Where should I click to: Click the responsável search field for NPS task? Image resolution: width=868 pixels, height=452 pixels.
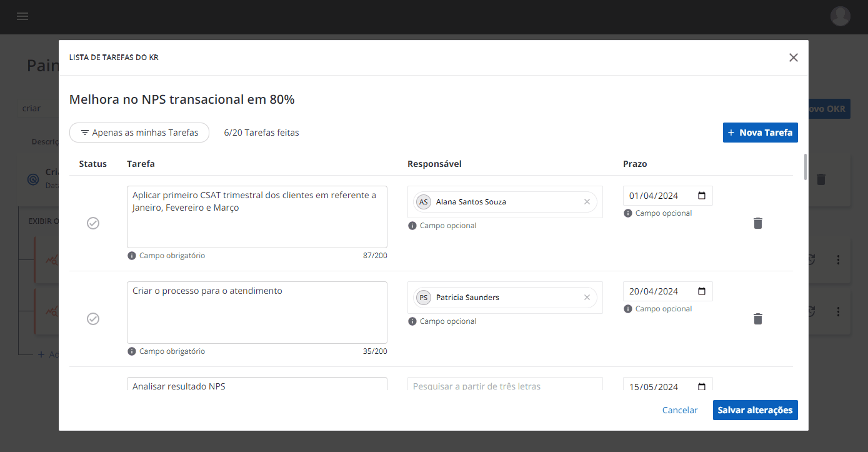pyautogui.click(x=504, y=386)
